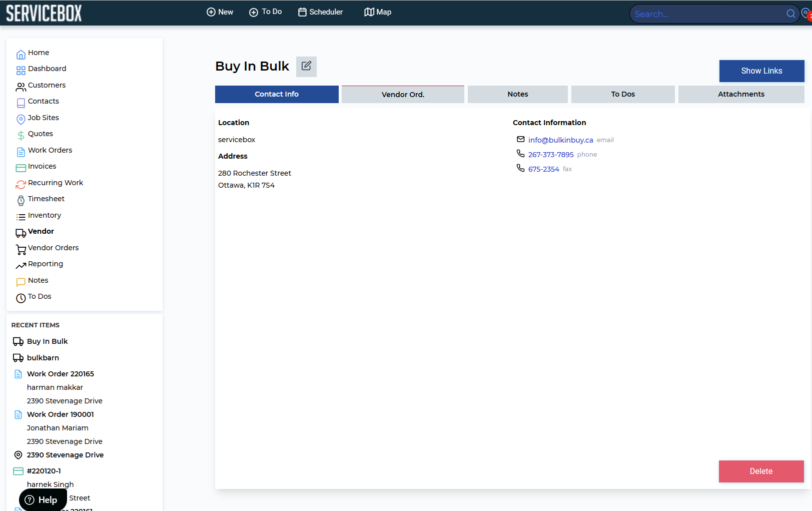812x511 pixels.
Task: Switch to the Vendor Ord. tab
Action: pos(403,94)
